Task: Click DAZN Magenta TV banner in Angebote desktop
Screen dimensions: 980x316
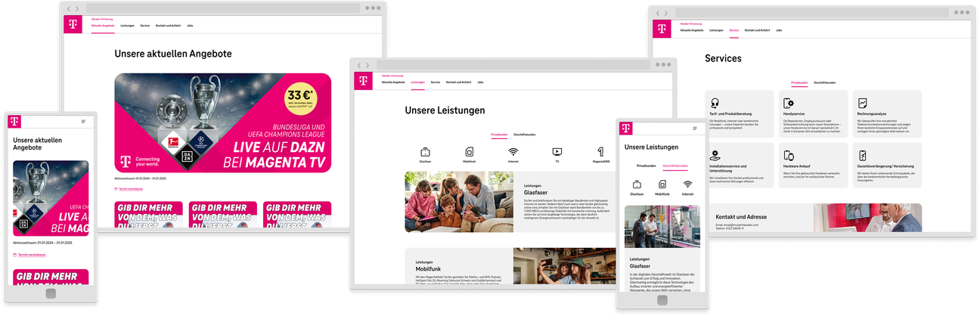Action: 223,123
